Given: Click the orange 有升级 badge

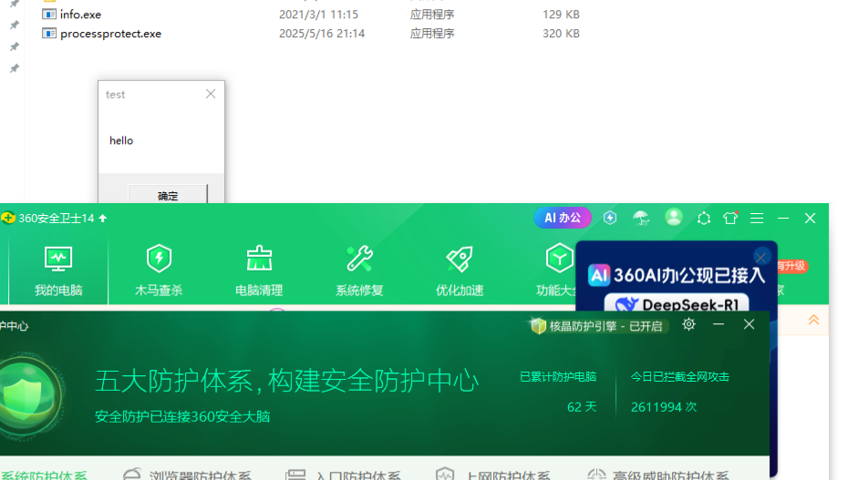Looking at the screenshot, I should tap(791, 266).
